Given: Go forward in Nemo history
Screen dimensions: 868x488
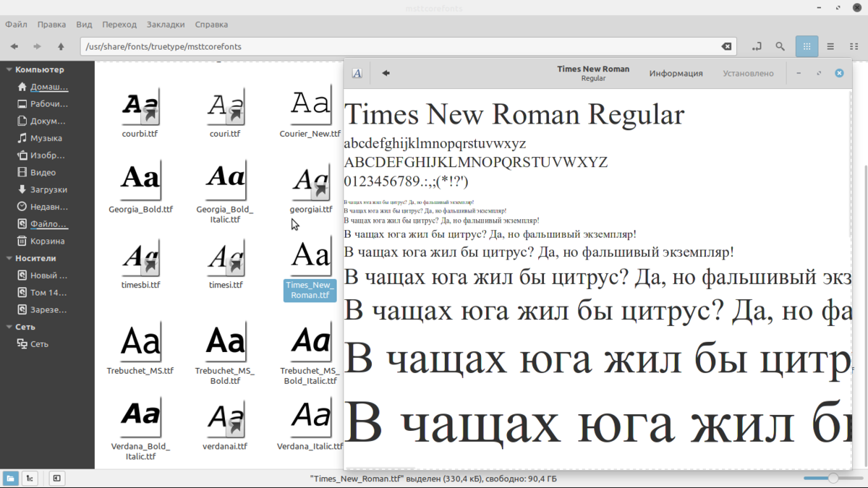Looking at the screenshot, I should pyautogui.click(x=37, y=46).
